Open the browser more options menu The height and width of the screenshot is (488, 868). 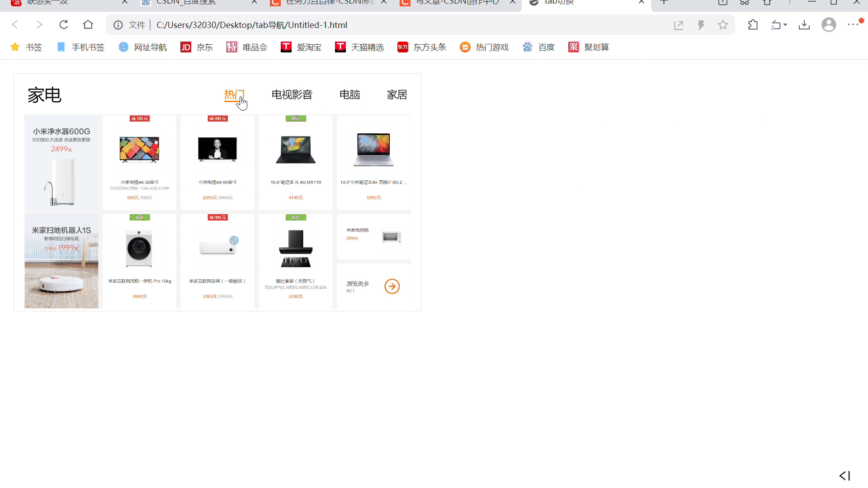click(x=853, y=25)
